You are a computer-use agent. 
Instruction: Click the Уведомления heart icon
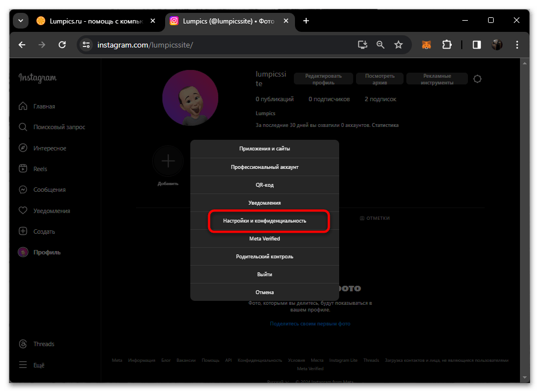23,210
